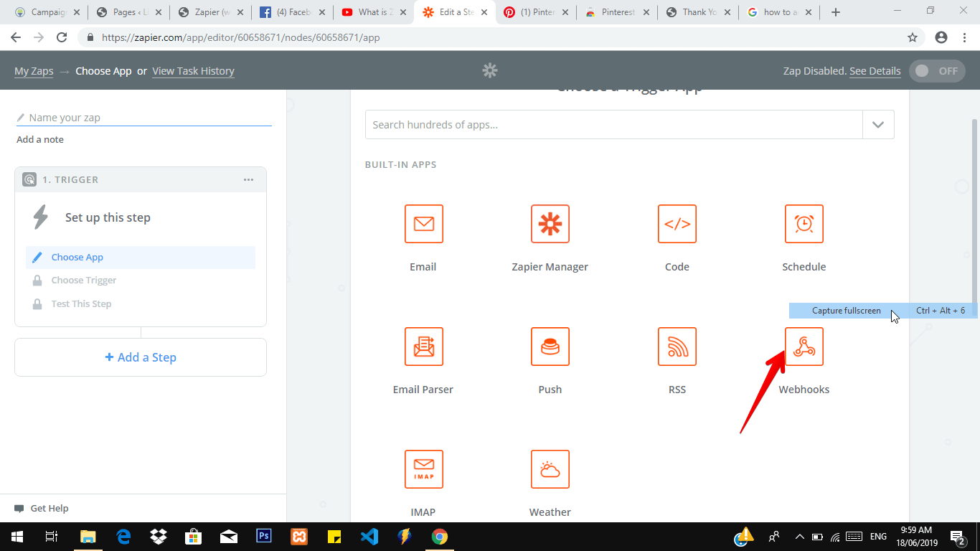Go back with the browser back arrow
Viewport: 980px width, 551px height.
pos(16,37)
